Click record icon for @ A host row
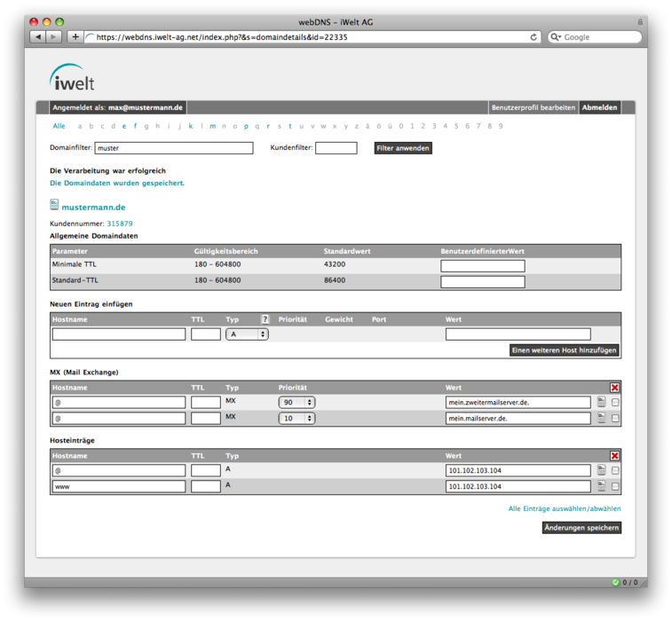This screenshot has width=672, height=621. (601, 470)
